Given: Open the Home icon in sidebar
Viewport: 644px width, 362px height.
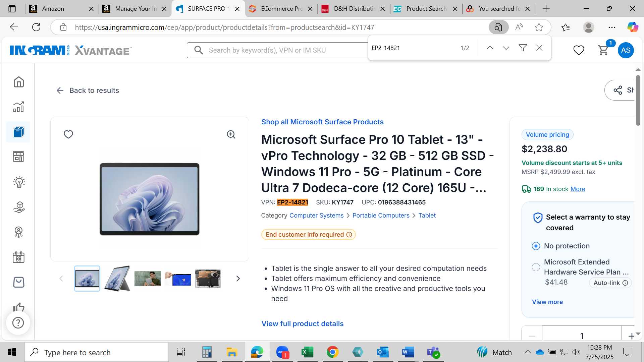Looking at the screenshot, I should tap(19, 82).
